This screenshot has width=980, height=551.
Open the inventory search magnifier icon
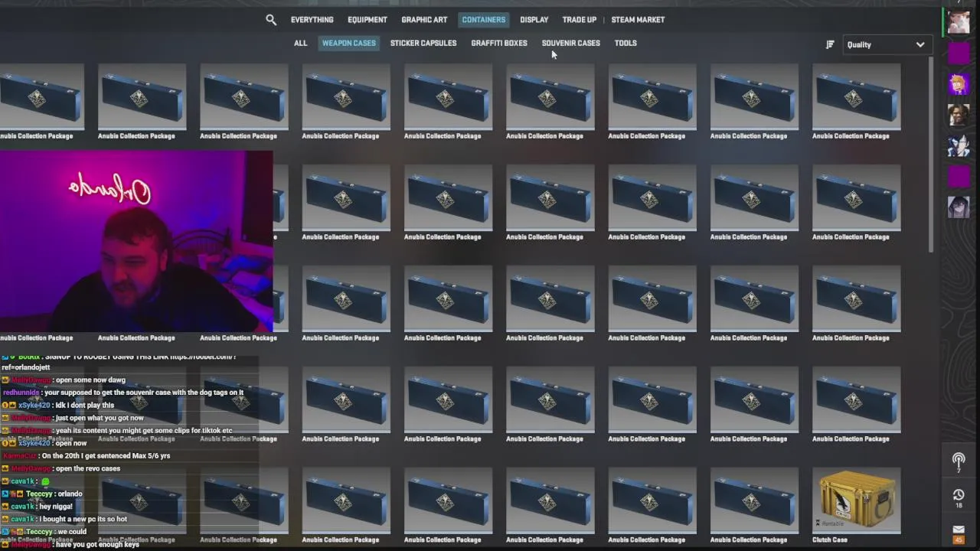[x=271, y=20]
